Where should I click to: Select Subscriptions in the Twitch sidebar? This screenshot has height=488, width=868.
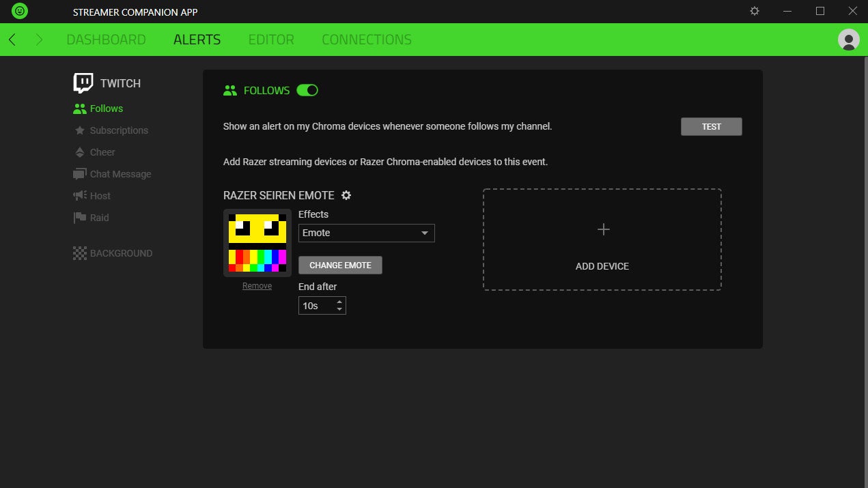[119, 130]
